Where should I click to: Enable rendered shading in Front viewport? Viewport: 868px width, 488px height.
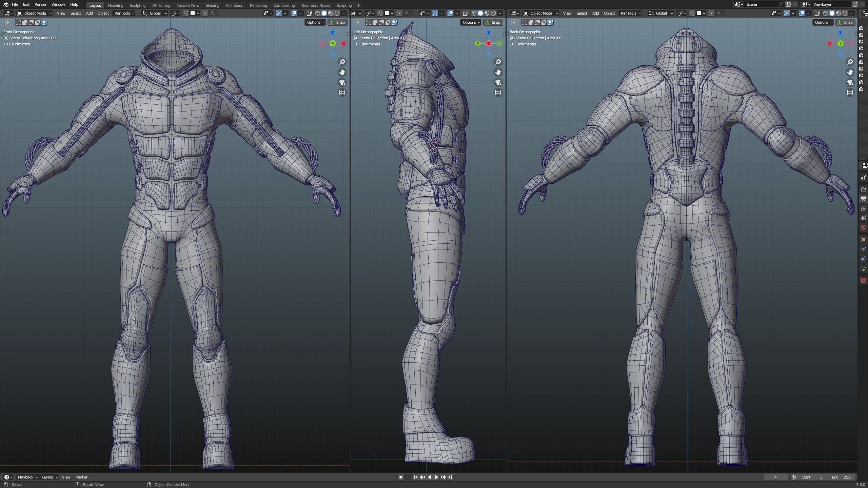pyautogui.click(x=337, y=13)
